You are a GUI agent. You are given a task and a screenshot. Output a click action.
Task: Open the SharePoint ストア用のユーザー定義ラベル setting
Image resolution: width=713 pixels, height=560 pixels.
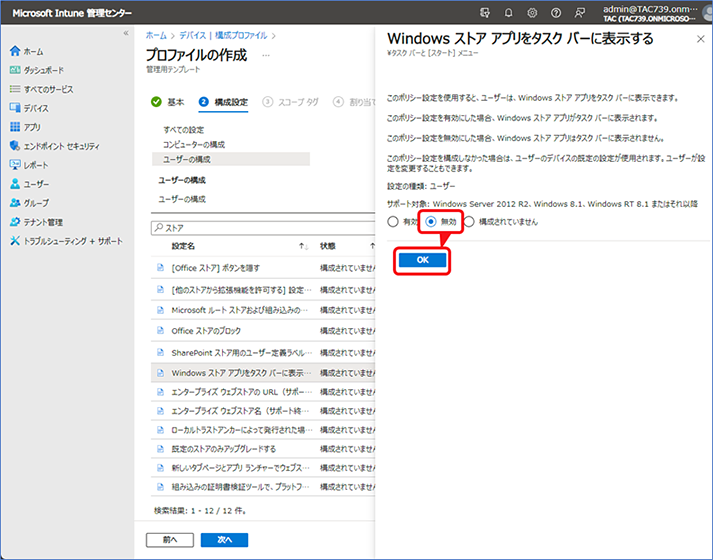241,353
